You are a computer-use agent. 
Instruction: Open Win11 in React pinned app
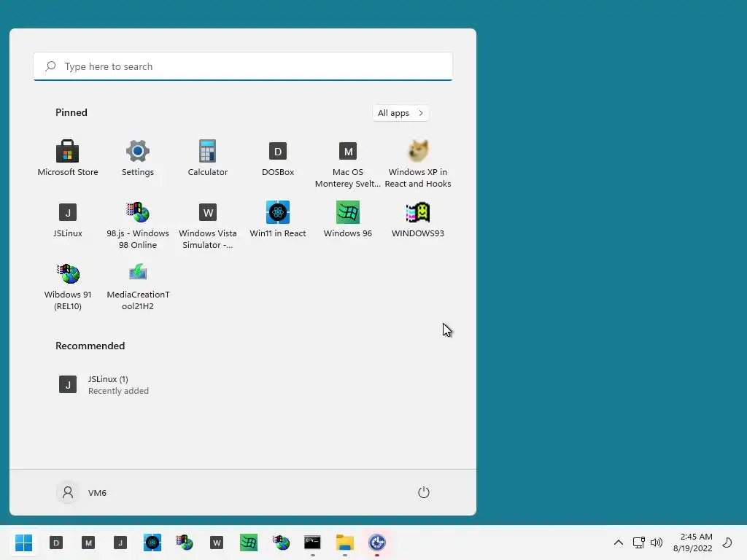tap(278, 220)
